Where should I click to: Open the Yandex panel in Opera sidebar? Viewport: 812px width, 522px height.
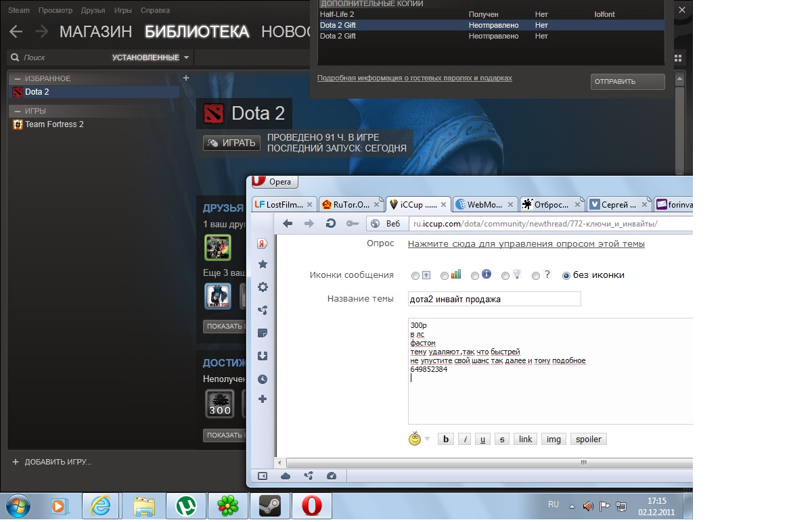(x=263, y=243)
